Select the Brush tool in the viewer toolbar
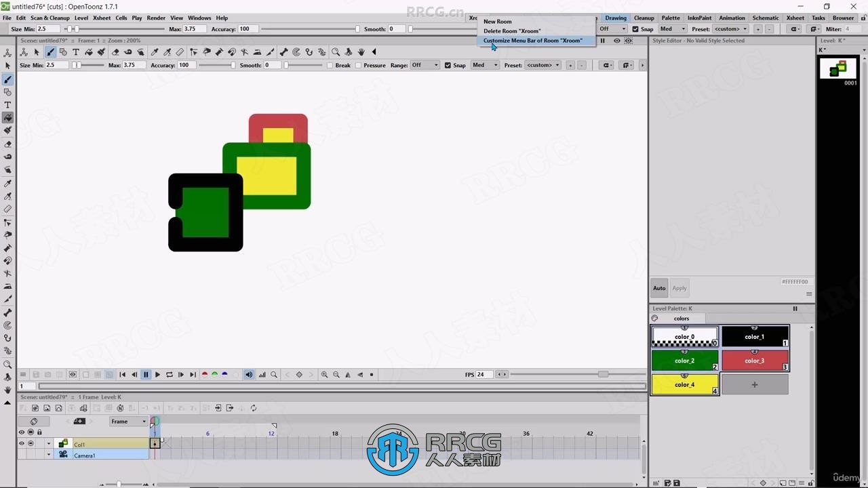Viewport: 868px width, 488px height. 50,52
